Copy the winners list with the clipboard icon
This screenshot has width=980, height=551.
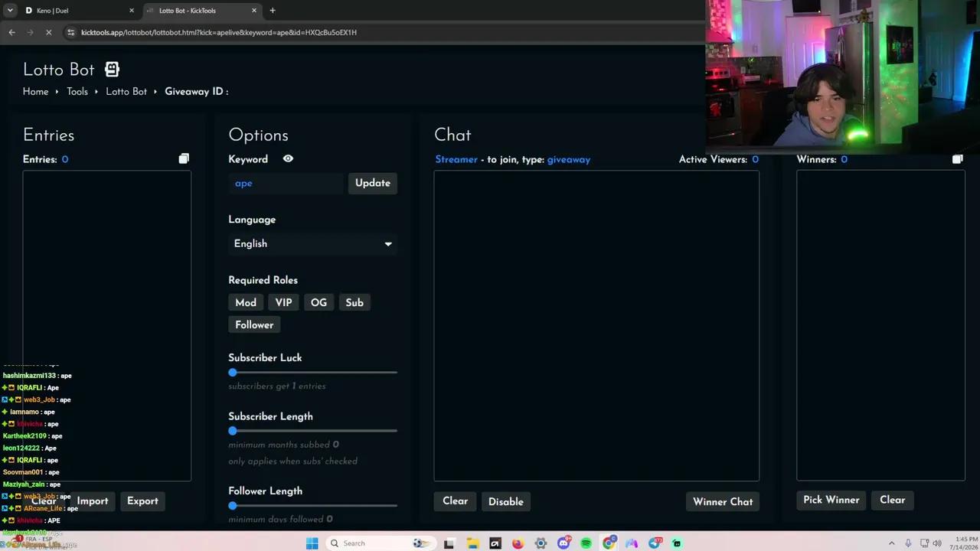pos(957,158)
